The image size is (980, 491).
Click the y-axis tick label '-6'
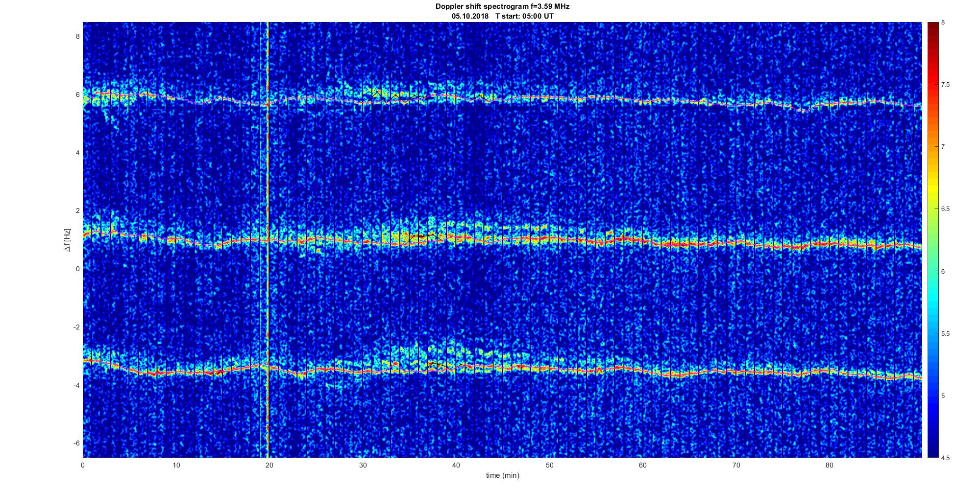coord(76,443)
